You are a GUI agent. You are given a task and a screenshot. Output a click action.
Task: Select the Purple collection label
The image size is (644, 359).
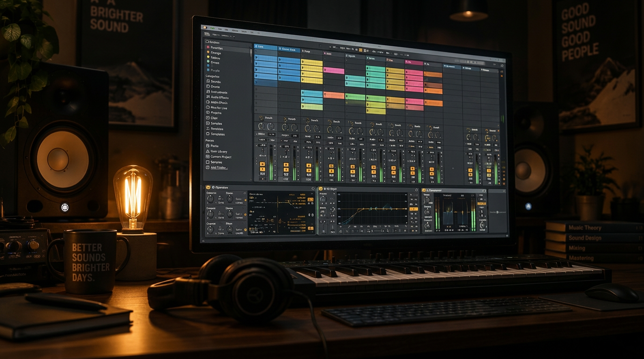215,71
